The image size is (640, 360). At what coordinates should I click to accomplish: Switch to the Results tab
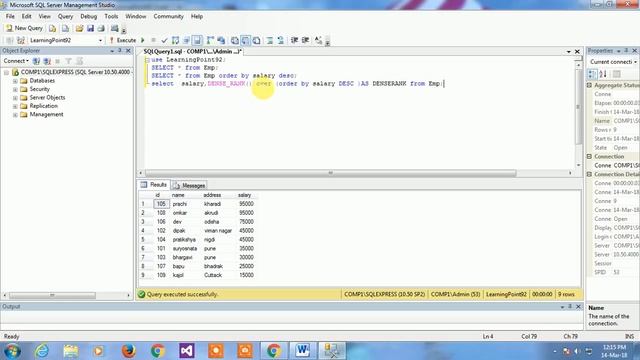[x=154, y=185]
